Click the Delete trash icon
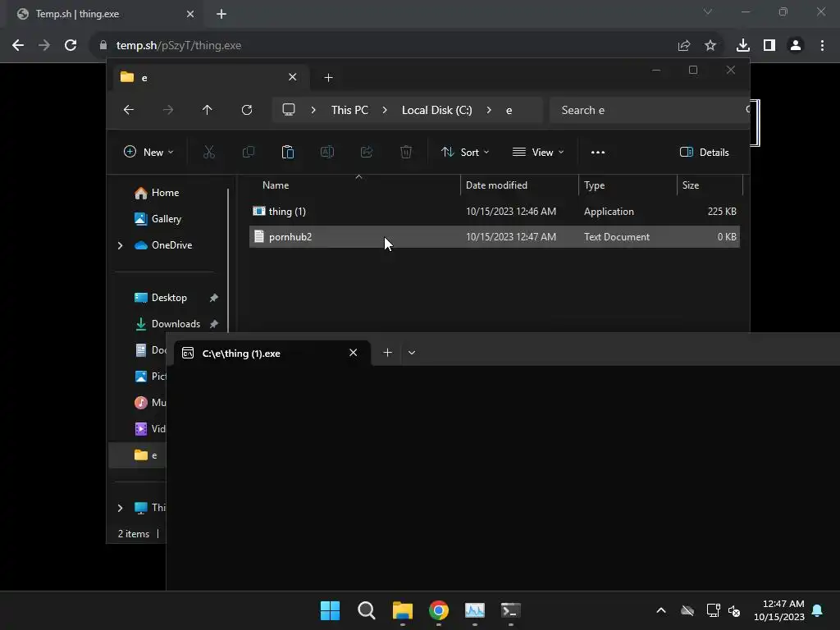This screenshot has height=630, width=840. coord(406,152)
